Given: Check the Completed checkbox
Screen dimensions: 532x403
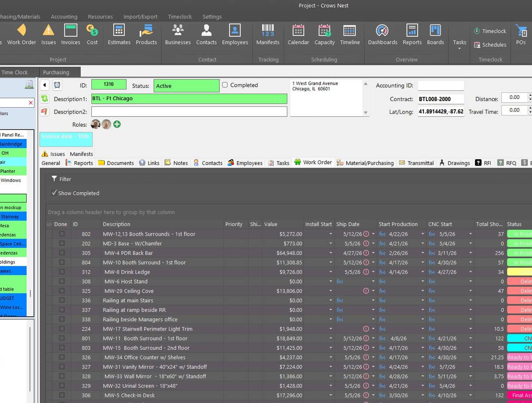Looking at the screenshot, I should pyautogui.click(x=225, y=85).
